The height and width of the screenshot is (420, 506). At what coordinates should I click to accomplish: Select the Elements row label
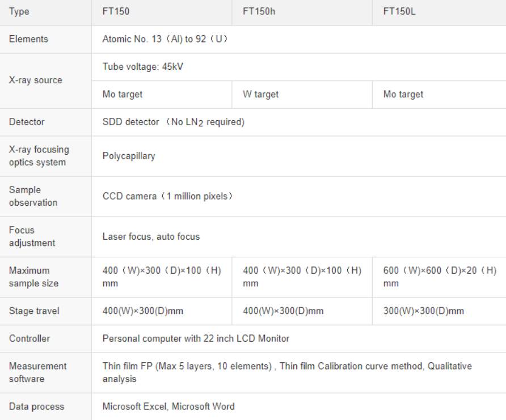click(x=28, y=39)
